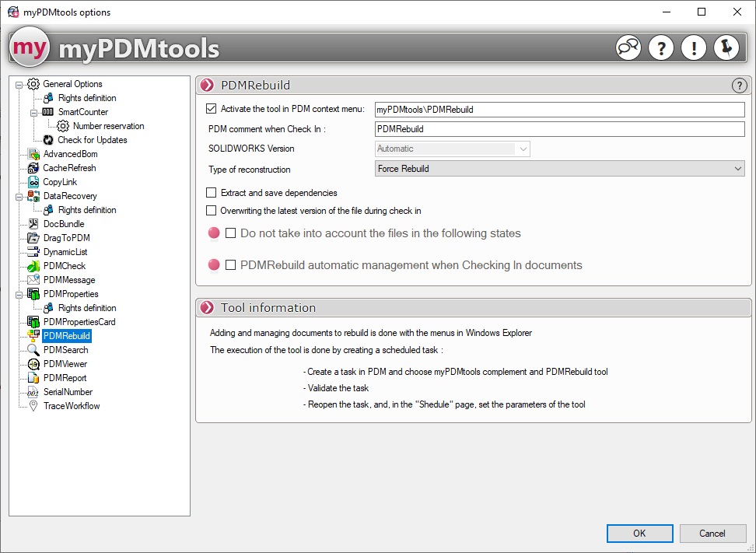
Task: Click the exclamation mark info icon
Action: (693, 48)
